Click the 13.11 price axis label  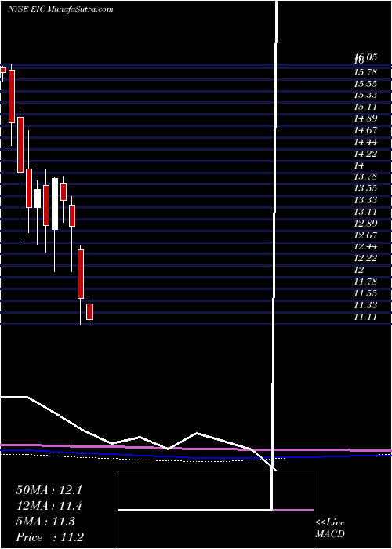(x=365, y=212)
